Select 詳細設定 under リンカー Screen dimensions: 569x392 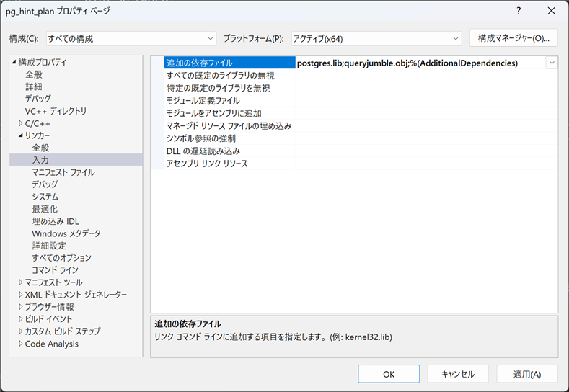coord(49,246)
